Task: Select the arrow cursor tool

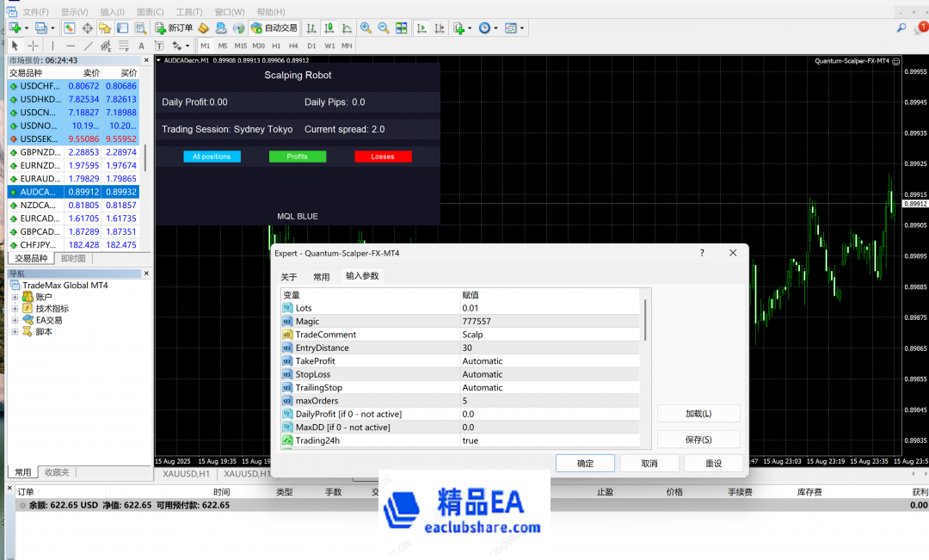Action: coord(15,46)
